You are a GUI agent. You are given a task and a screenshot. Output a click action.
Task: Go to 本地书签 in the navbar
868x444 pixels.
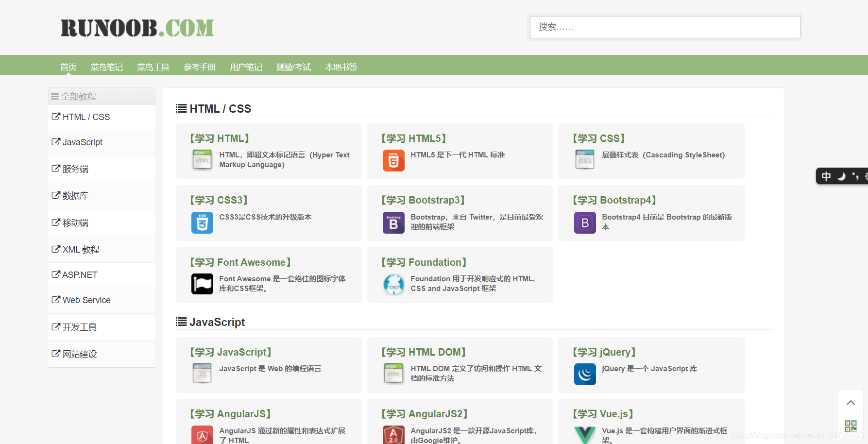pos(341,67)
